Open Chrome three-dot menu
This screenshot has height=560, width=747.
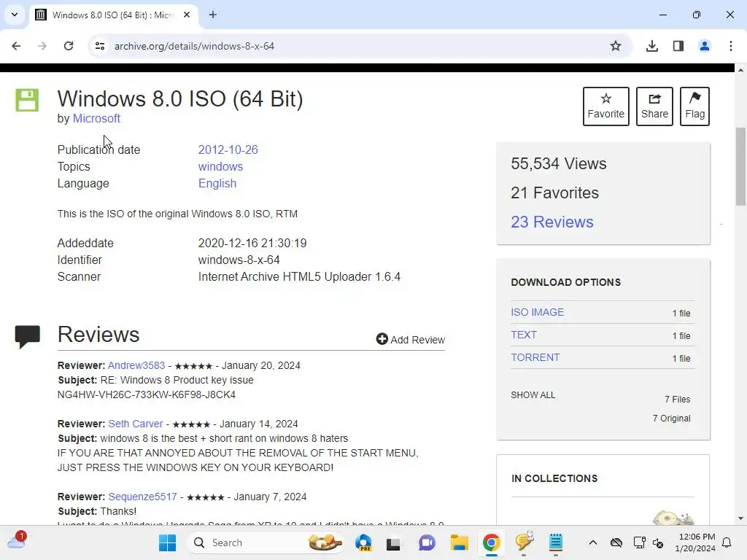[x=731, y=46]
